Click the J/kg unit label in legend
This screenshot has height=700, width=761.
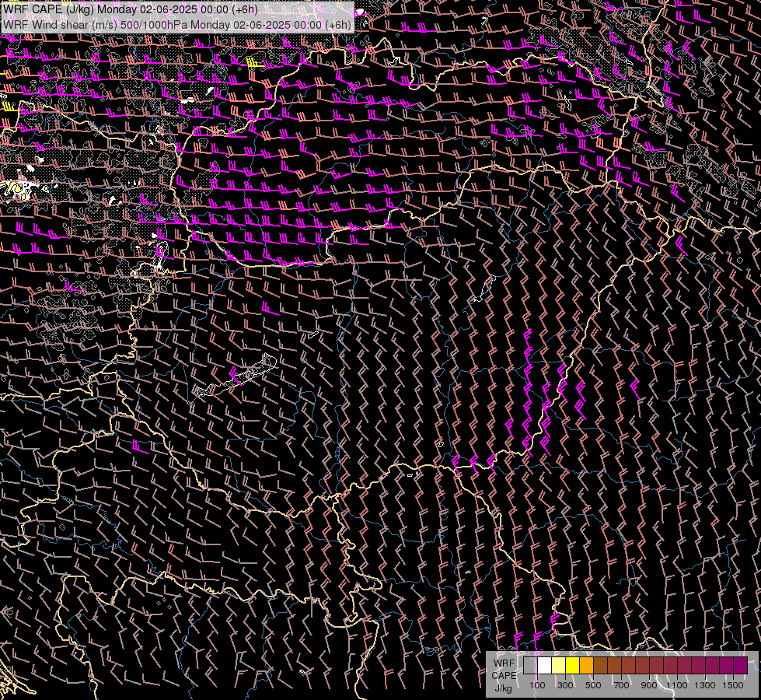[x=503, y=688]
